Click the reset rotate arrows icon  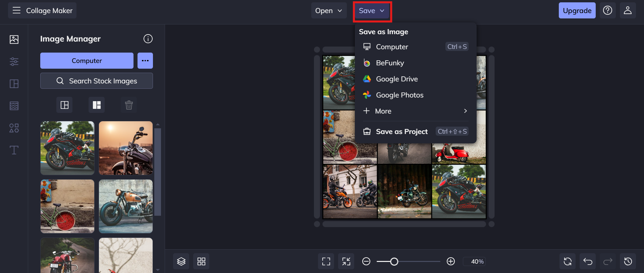[x=568, y=261]
